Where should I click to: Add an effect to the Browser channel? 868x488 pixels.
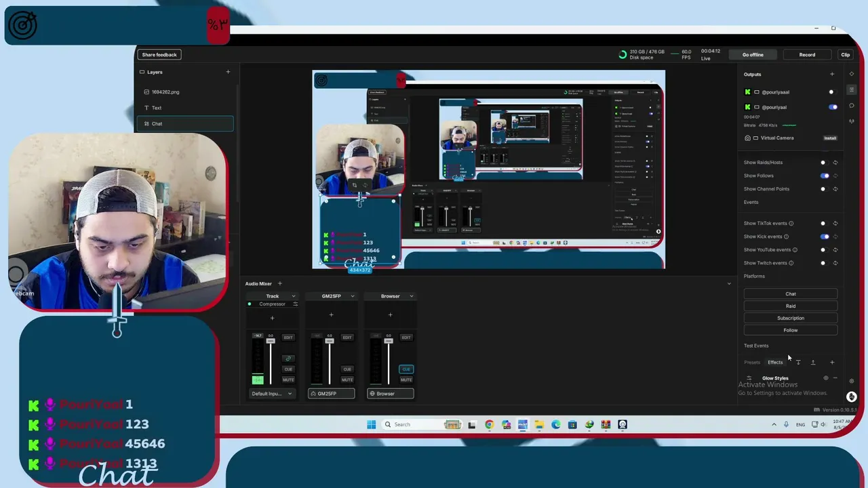tap(390, 314)
